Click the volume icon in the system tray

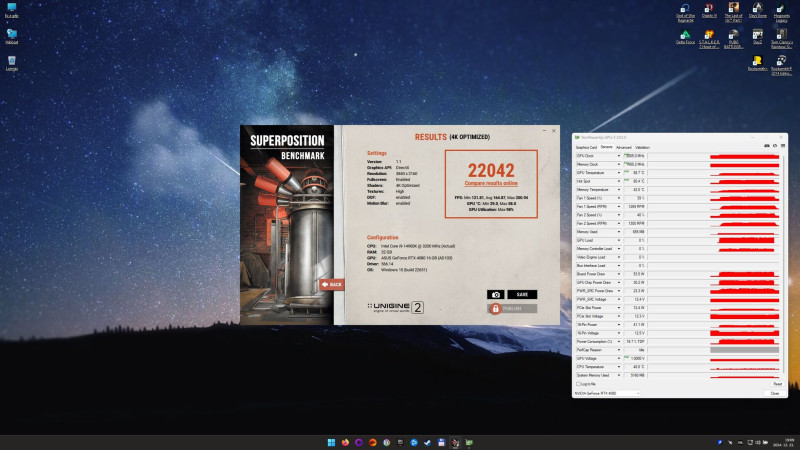click(757, 442)
